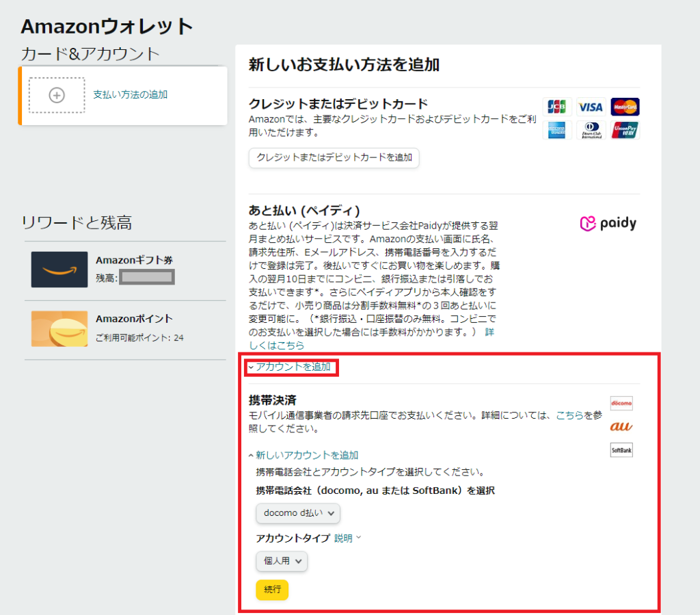
Task: Open the こちら link in 携帯決済 description
Action: coord(569,415)
